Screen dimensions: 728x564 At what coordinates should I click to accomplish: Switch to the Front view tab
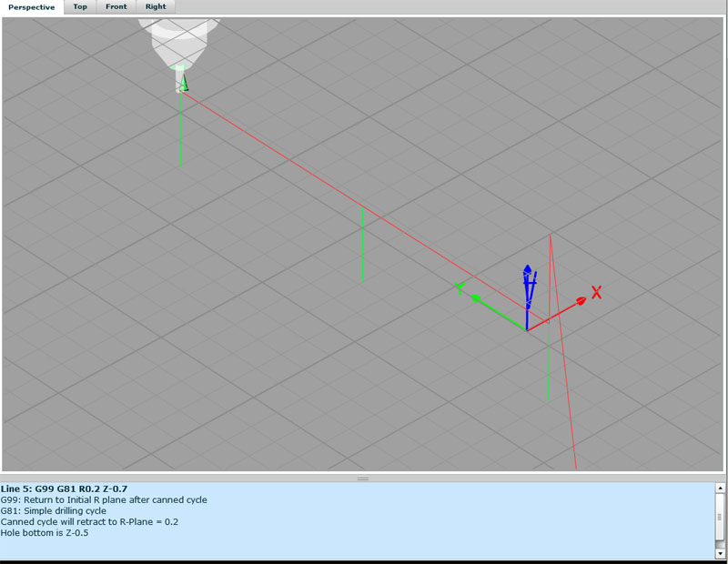[x=116, y=7]
